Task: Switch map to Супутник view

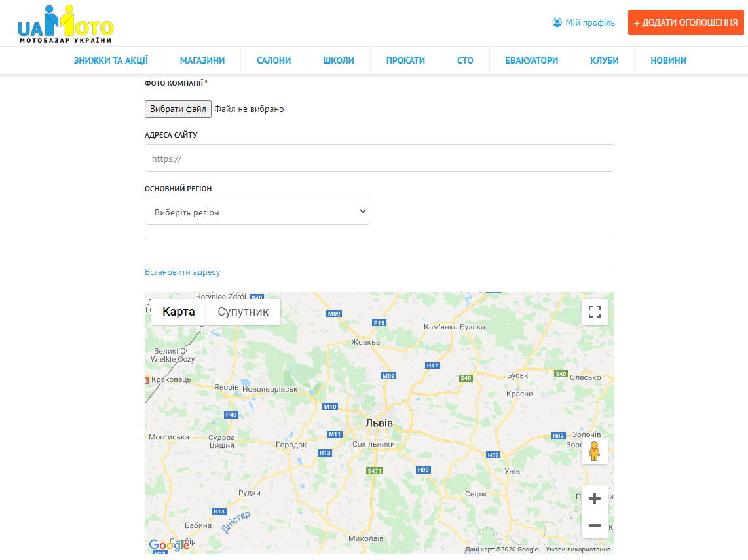Action: click(243, 312)
